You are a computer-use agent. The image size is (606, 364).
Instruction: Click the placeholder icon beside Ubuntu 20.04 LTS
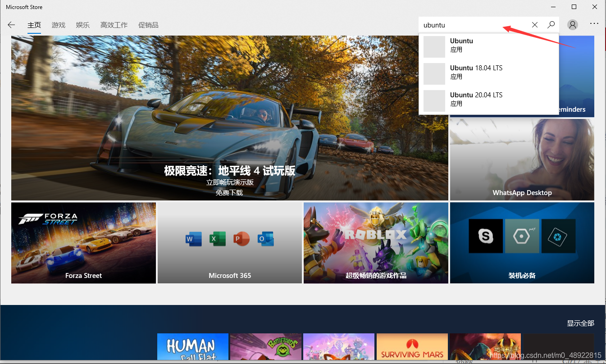click(434, 101)
